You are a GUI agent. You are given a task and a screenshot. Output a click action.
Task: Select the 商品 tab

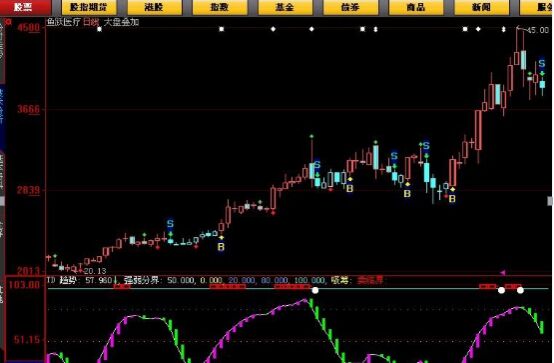pos(416,7)
